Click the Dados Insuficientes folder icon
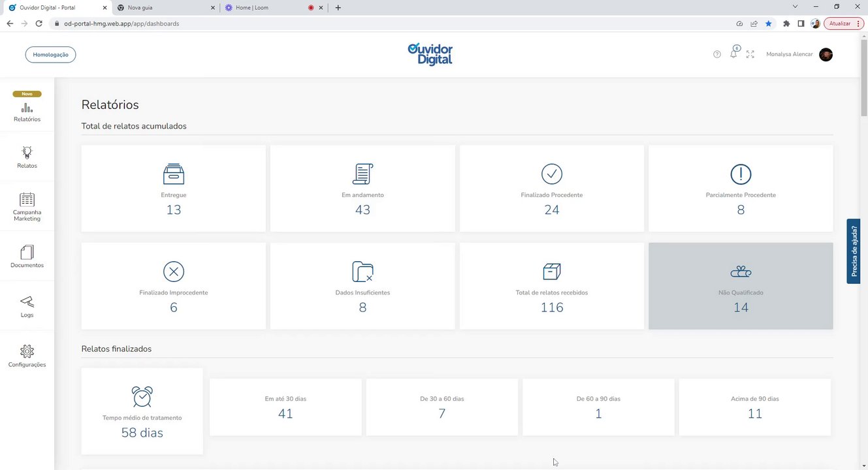The width and height of the screenshot is (868, 470). pyautogui.click(x=362, y=271)
